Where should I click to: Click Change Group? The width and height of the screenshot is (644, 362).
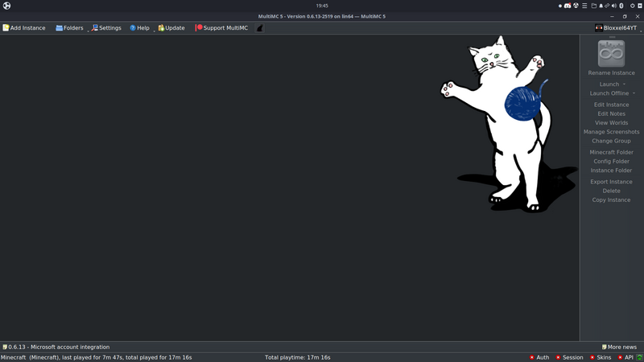(x=611, y=141)
